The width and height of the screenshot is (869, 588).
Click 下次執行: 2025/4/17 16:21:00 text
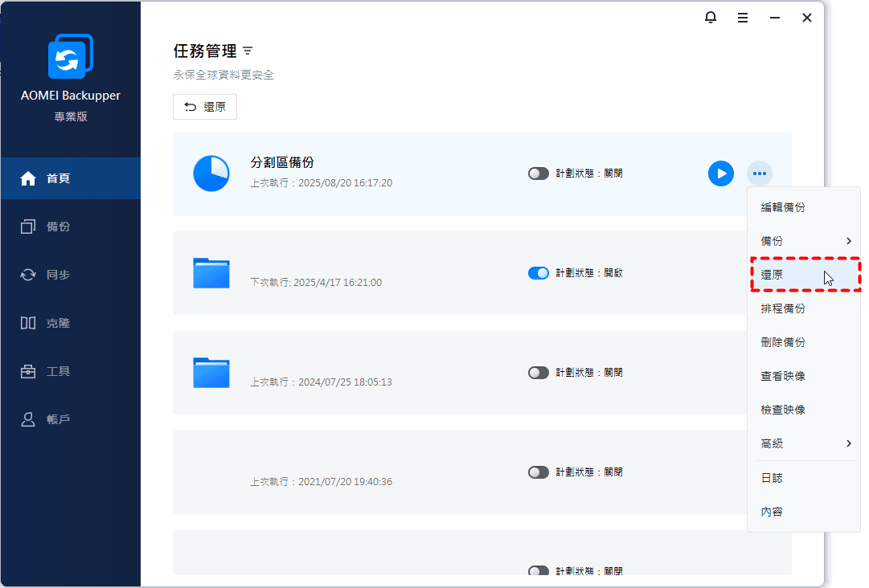click(x=316, y=283)
